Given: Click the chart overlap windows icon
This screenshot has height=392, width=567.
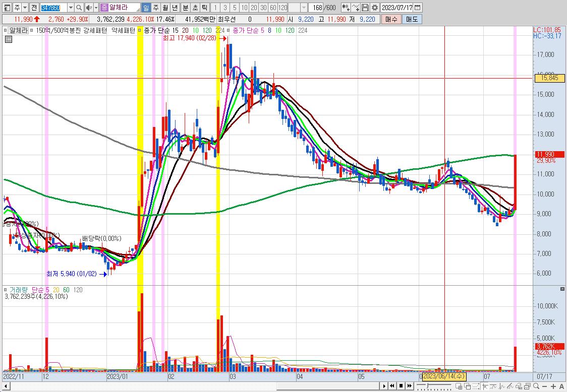Looking at the screenshot, I should coord(468,386).
